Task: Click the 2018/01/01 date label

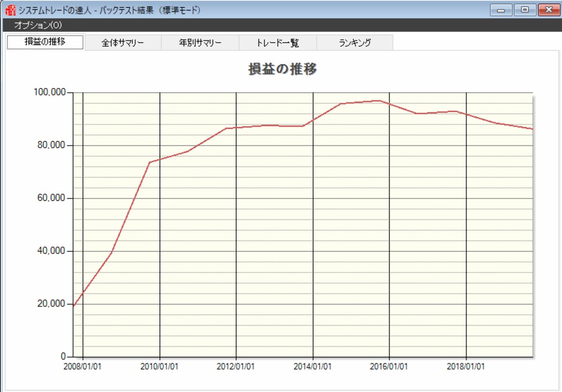Action: point(466,366)
